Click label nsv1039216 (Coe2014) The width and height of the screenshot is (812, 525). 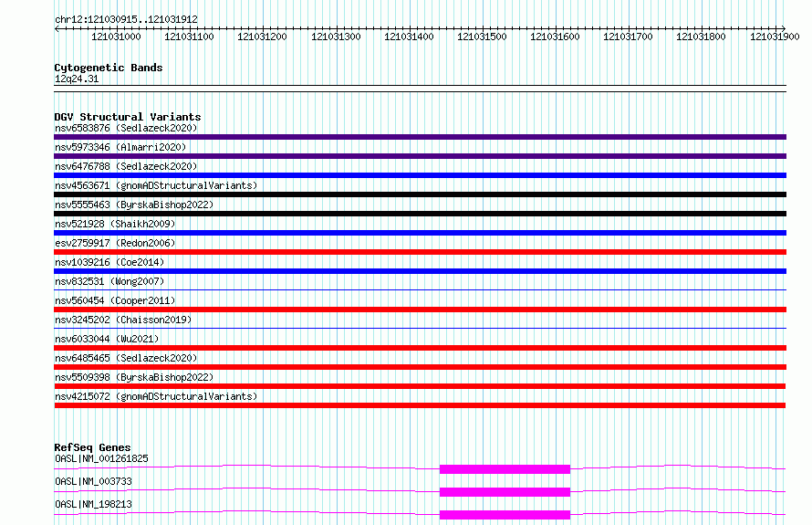pos(109,262)
